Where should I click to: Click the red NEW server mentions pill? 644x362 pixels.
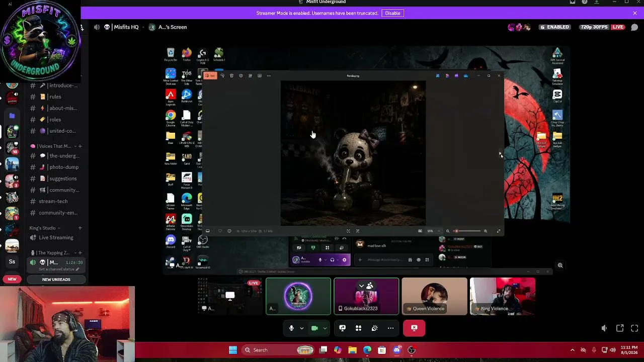tap(12, 279)
